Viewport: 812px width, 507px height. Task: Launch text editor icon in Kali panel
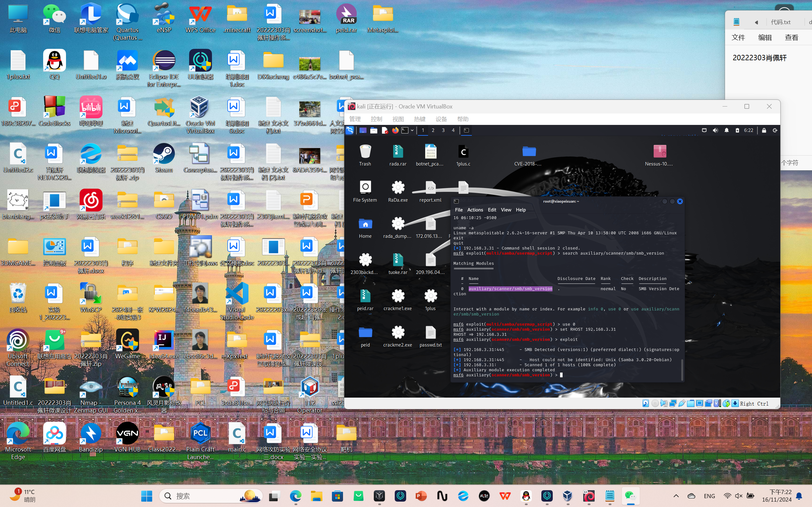tap(385, 130)
